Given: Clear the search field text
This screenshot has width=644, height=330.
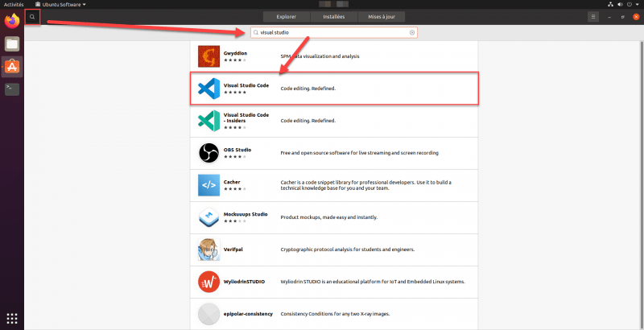Looking at the screenshot, I should click(412, 32).
